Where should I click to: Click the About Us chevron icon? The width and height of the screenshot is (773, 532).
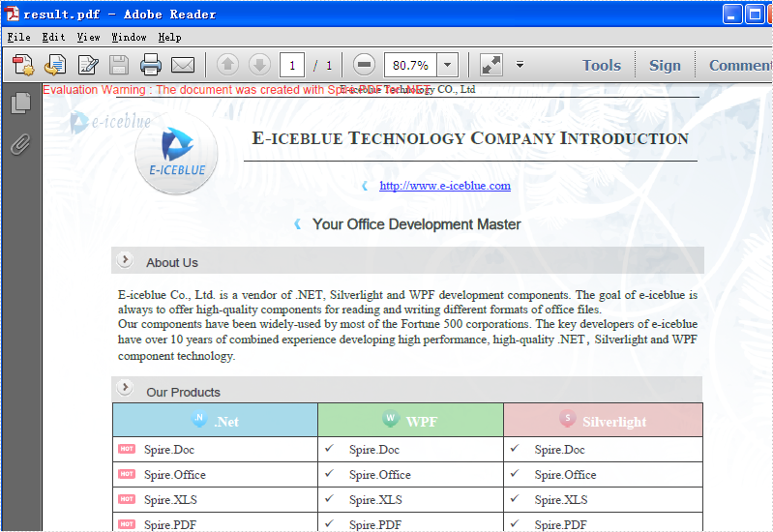tap(125, 259)
